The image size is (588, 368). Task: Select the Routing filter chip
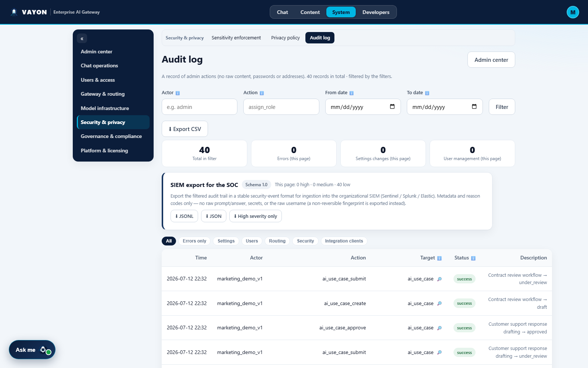pyautogui.click(x=277, y=241)
